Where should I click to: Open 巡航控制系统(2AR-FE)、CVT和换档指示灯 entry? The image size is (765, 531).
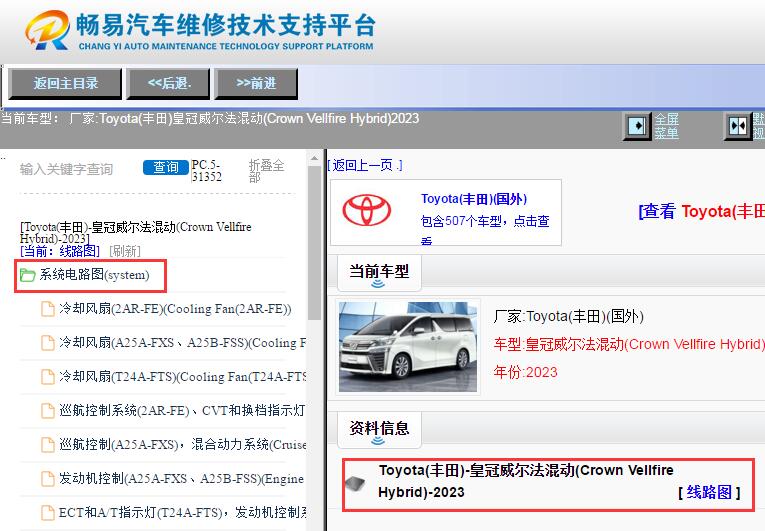click(183, 411)
